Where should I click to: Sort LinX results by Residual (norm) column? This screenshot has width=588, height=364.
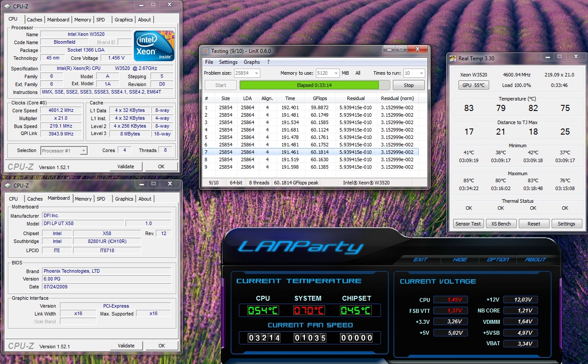click(x=397, y=99)
